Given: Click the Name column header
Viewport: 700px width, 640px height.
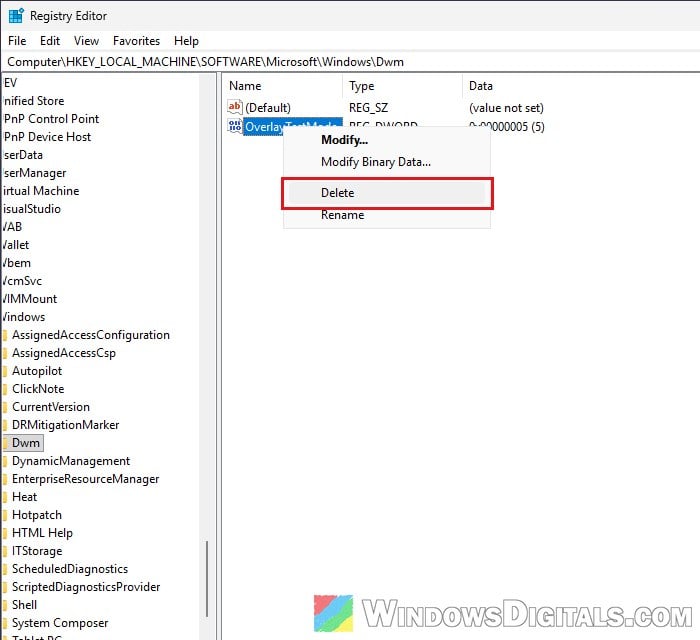Looking at the screenshot, I should click(x=245, y=86).
